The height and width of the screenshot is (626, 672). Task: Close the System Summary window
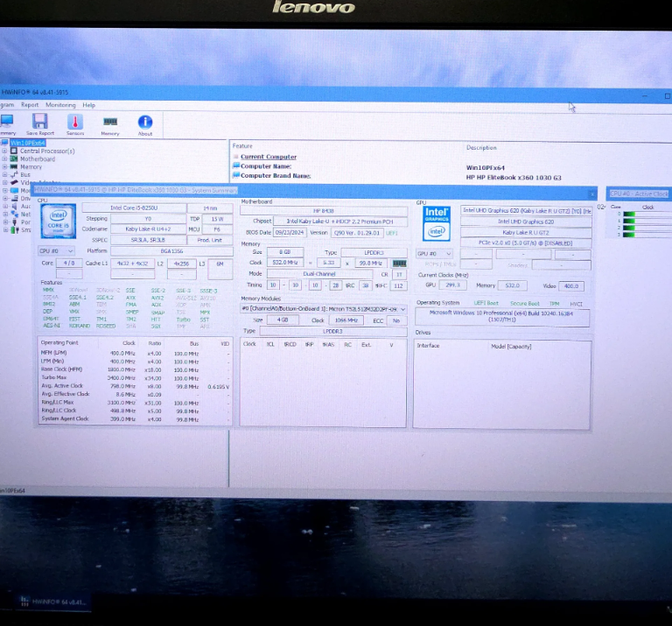[591, 193]
